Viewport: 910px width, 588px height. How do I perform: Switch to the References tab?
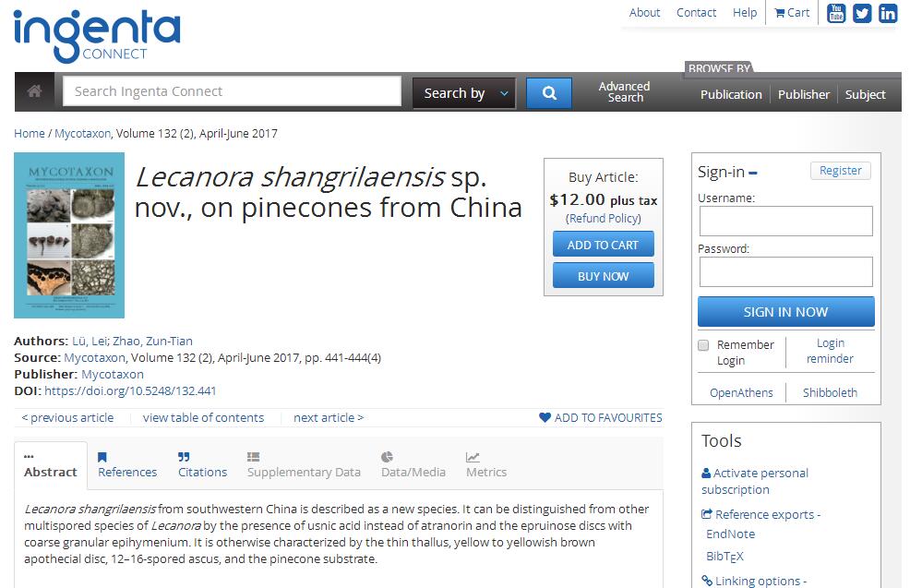tap(127, 464)
